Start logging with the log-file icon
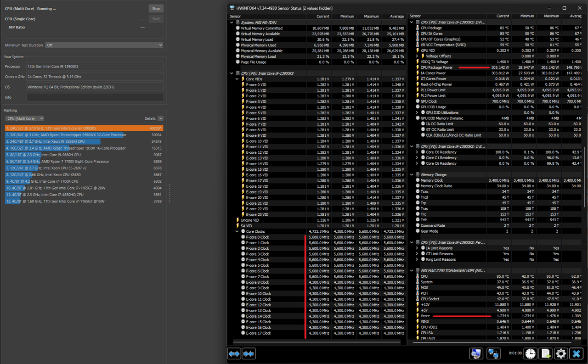588x364 pixels. 545,353
